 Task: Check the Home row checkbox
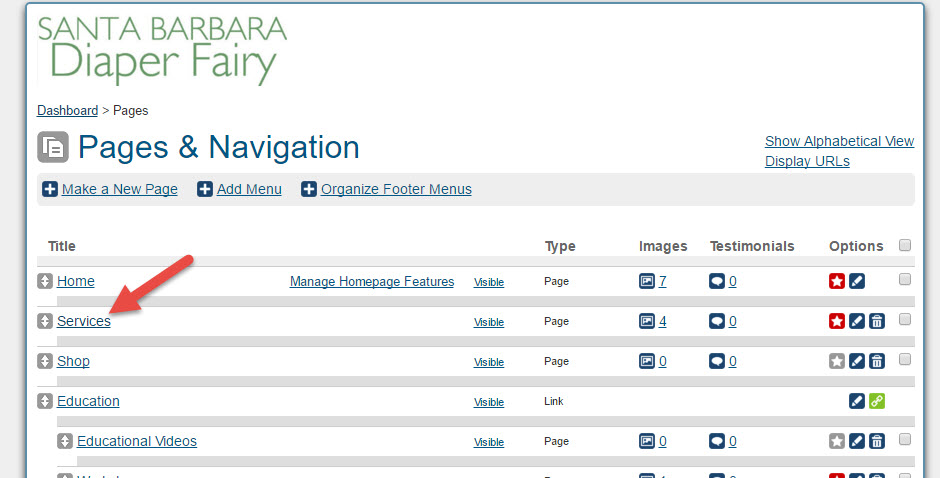[905, 279]
